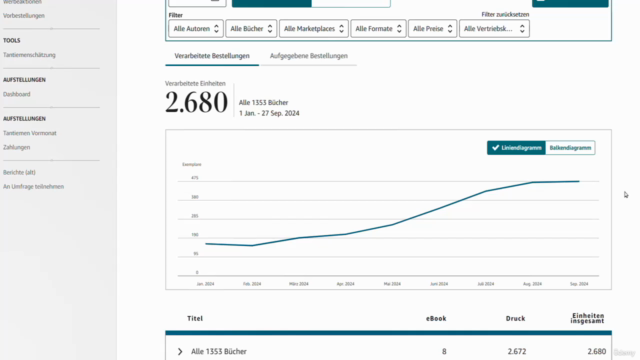This screenshot has width=640, height=360.
Task: Select Liniendiagramm chart view
Action: point(516,148)
